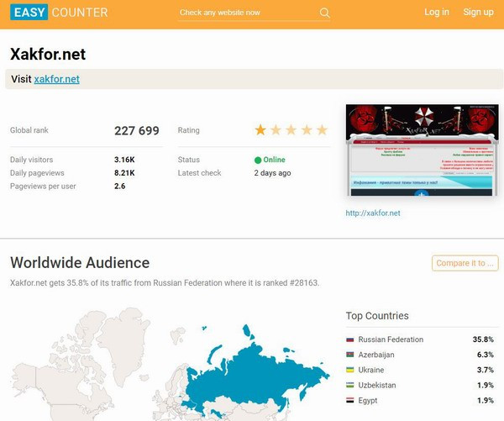Click the 3.7% Ukraine percentage
The image size is (504, 421).
(486, 370)
